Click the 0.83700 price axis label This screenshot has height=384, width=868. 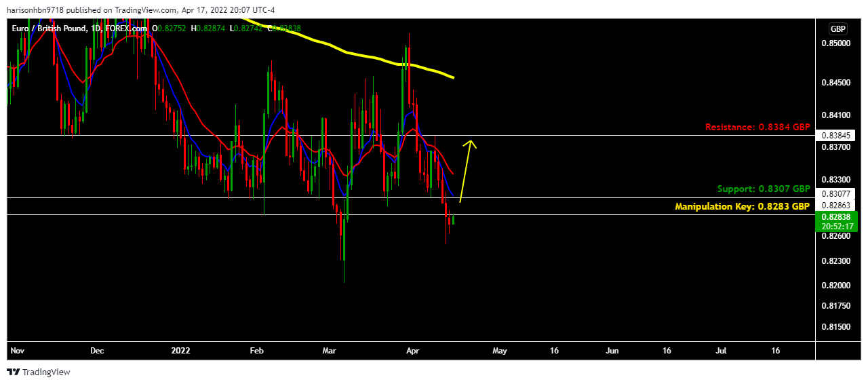[835, 147]
